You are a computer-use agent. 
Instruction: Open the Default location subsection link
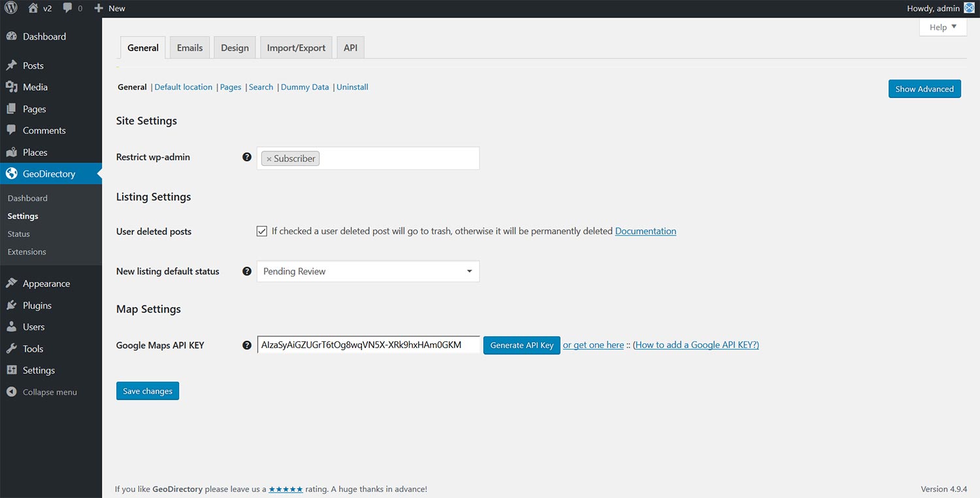183,87
